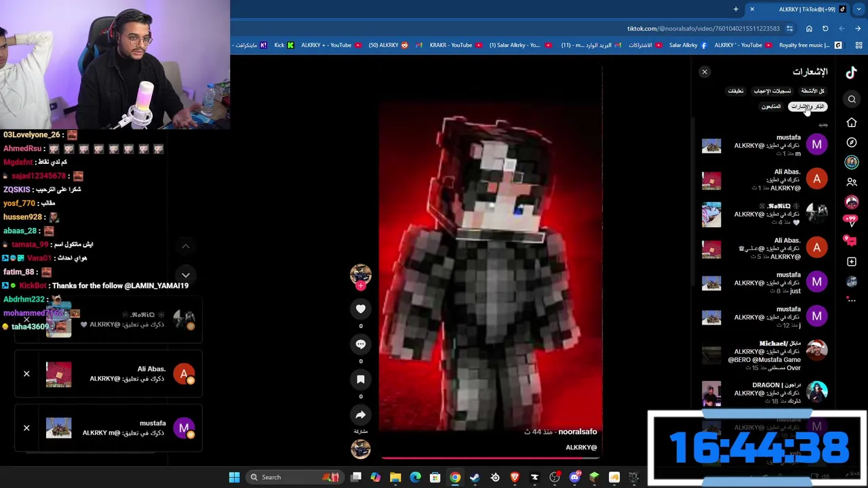Expand chat with the down chevron

click(185, 275)
